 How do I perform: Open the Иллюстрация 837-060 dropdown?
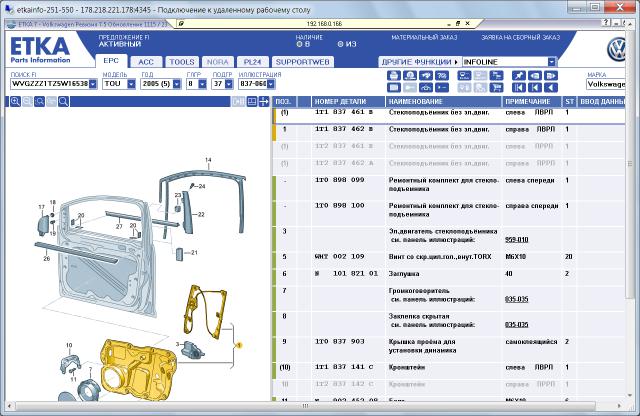click(x=271, y=84)
